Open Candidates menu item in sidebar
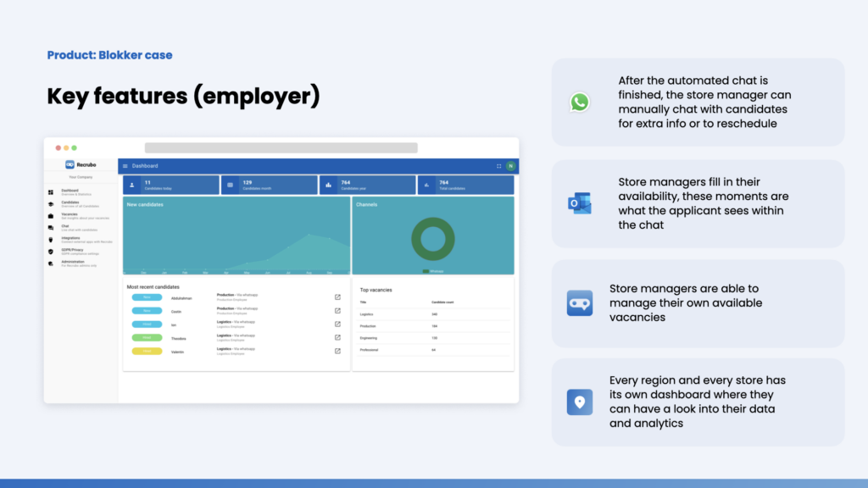868x488 pixels. tap(81, 204)
